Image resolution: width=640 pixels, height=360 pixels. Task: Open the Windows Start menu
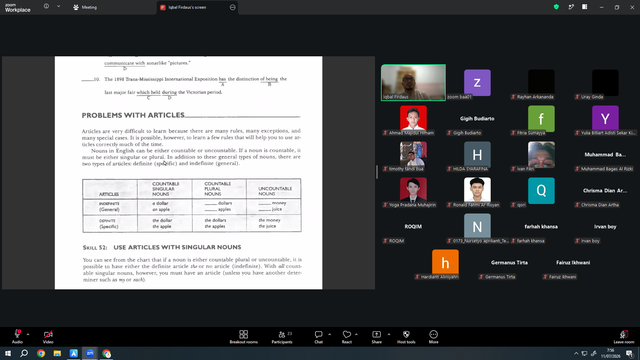click(8, 353)
